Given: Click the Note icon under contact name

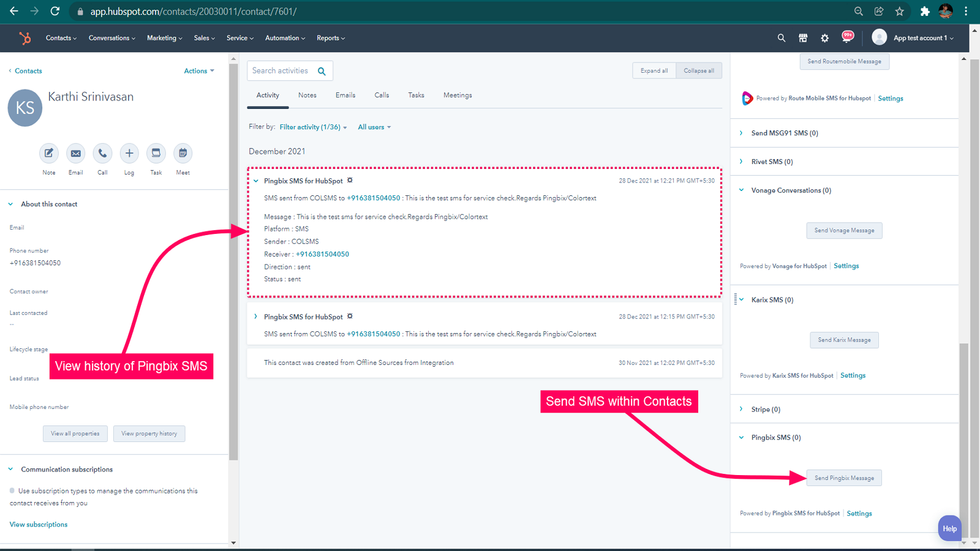Looking at the screenshot, I should (x=49, y=153).
